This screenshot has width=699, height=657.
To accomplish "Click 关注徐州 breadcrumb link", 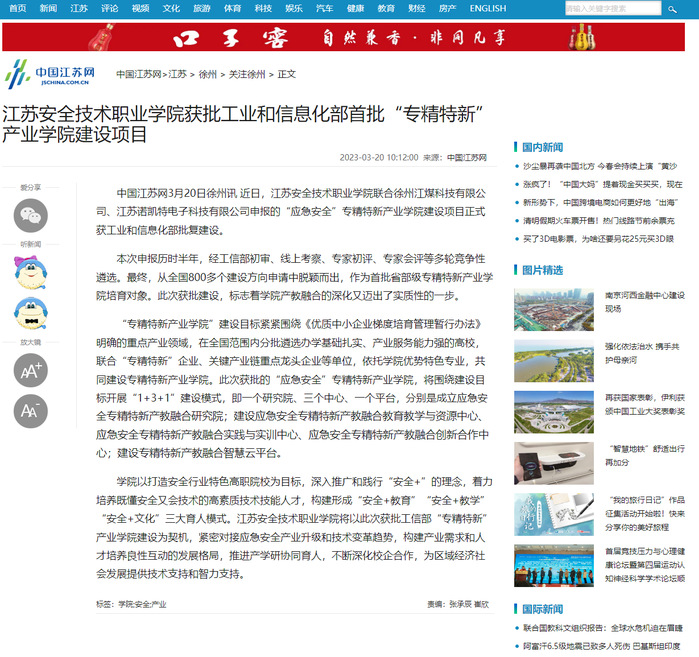I will click(247, 74).
